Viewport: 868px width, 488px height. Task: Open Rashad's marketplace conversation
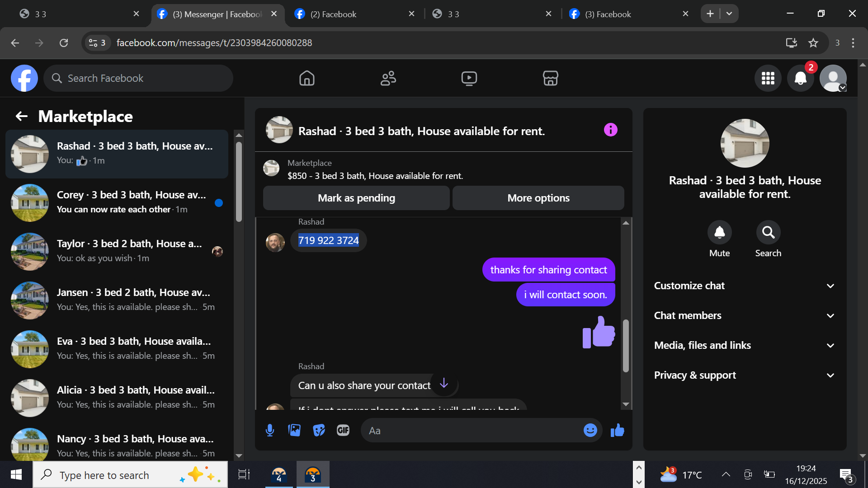(x=117, y=154)
